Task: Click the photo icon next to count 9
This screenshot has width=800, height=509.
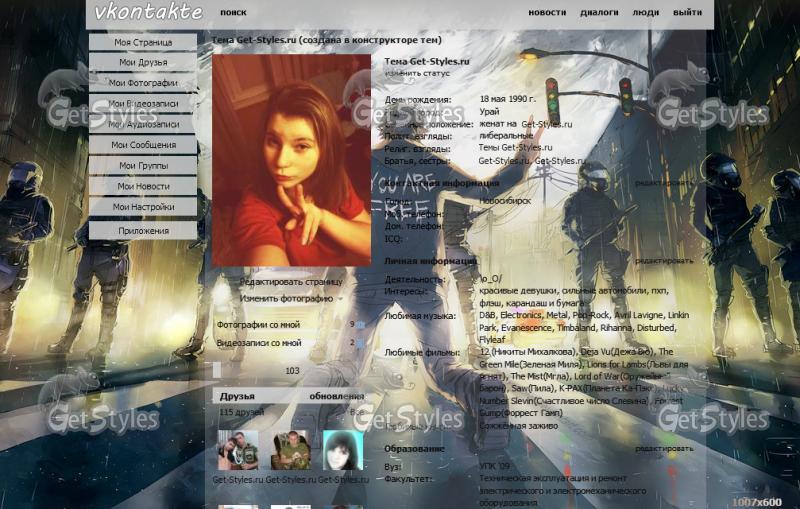Action: pos(361,324)
